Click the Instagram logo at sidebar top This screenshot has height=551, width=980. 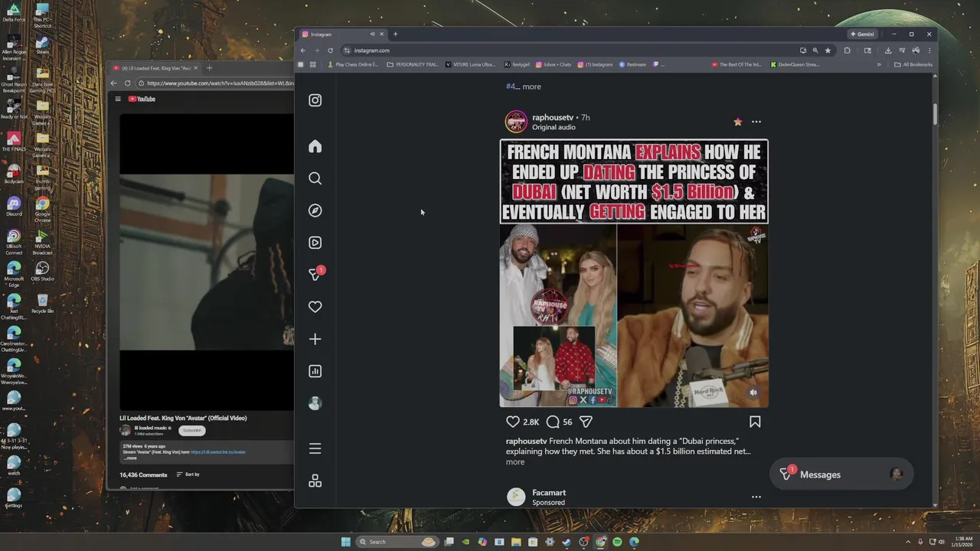315,100
